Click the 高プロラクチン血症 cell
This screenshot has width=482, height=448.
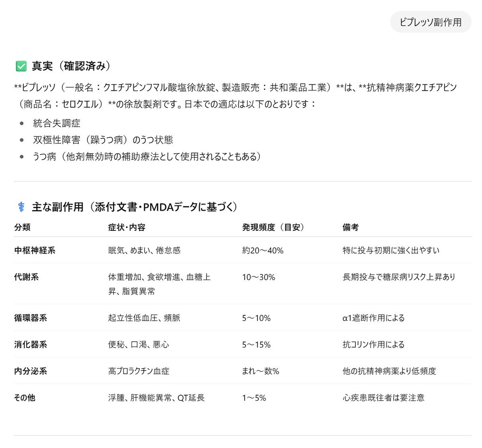click(139, 371)
